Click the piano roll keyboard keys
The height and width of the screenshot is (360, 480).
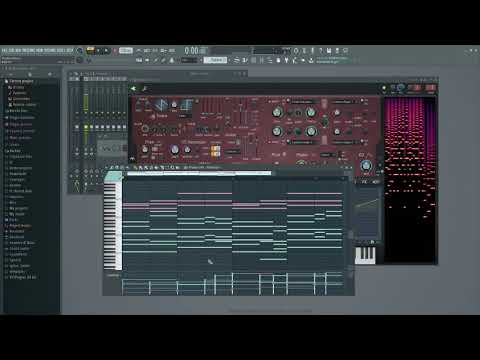tap(113, 225)
